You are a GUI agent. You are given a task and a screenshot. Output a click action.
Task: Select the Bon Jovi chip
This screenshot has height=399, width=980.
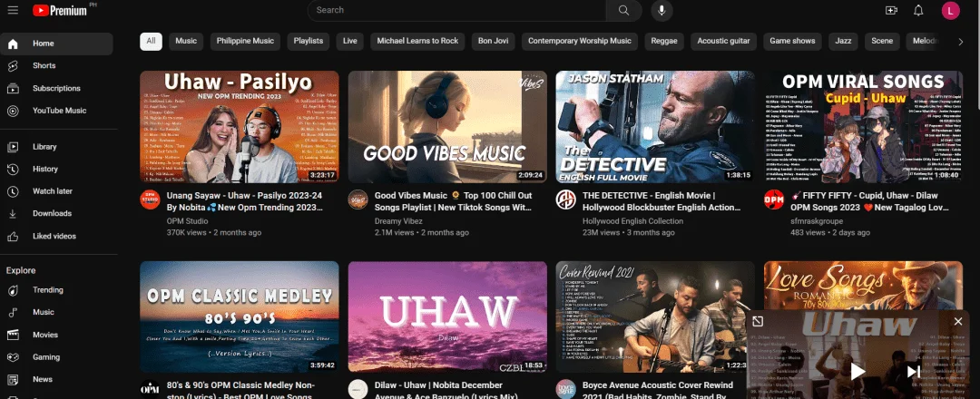493,41
